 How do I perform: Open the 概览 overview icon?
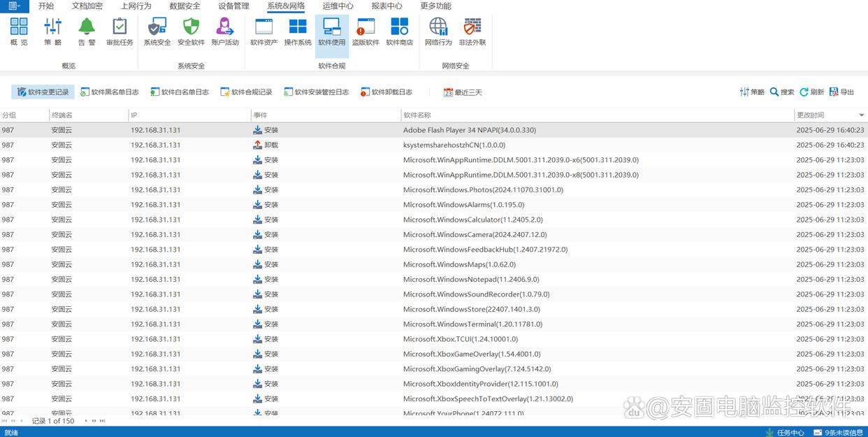tap(19, 32)
